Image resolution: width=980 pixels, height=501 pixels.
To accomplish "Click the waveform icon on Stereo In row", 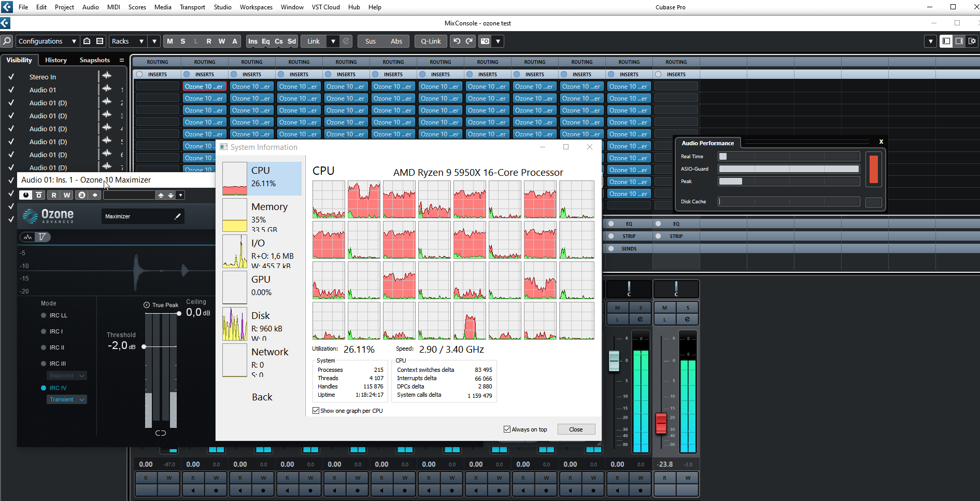I will click(x=107, y=76).
